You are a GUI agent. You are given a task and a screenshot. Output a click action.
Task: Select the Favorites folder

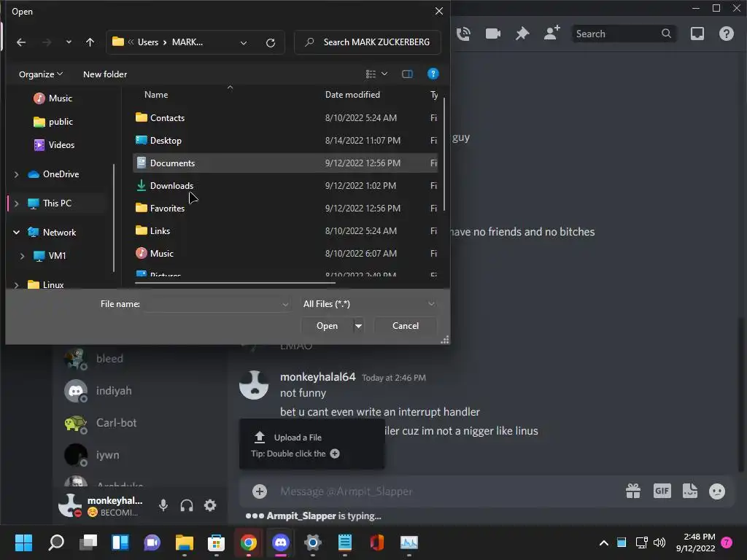coord(285,208)
